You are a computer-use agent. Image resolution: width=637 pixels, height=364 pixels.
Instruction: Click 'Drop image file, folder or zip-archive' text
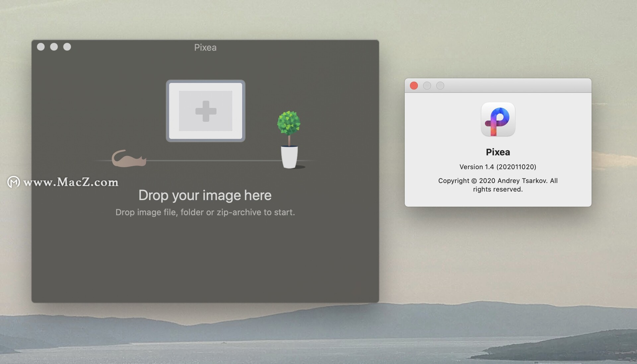tap(205, 212)
